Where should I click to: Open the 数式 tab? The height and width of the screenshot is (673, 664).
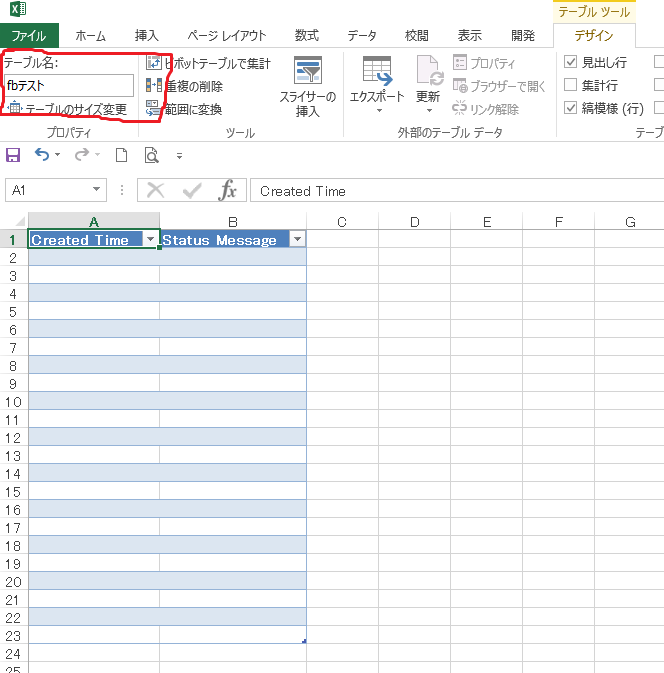(x=306, y=36)
